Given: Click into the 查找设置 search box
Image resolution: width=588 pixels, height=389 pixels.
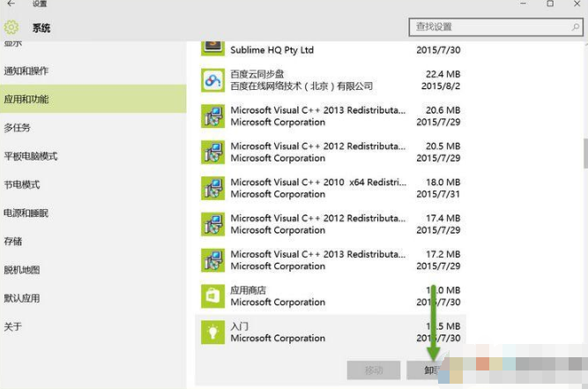Looking at the screenshot, I should click(x=494, y=27).
